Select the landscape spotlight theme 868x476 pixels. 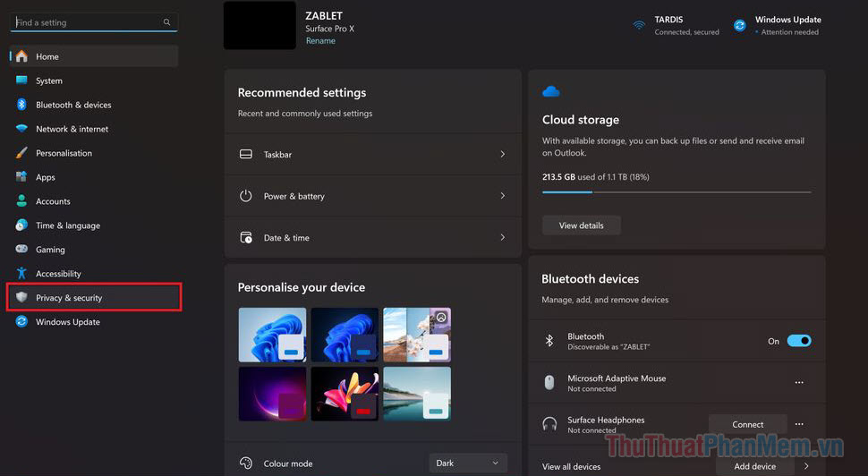[x=417, y=335]
